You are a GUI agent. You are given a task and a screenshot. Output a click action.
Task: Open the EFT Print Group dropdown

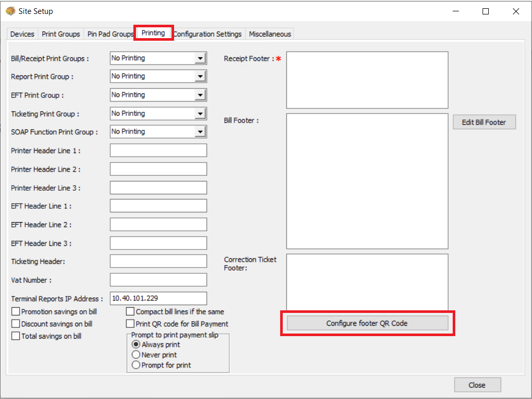[x=200, y=95]
